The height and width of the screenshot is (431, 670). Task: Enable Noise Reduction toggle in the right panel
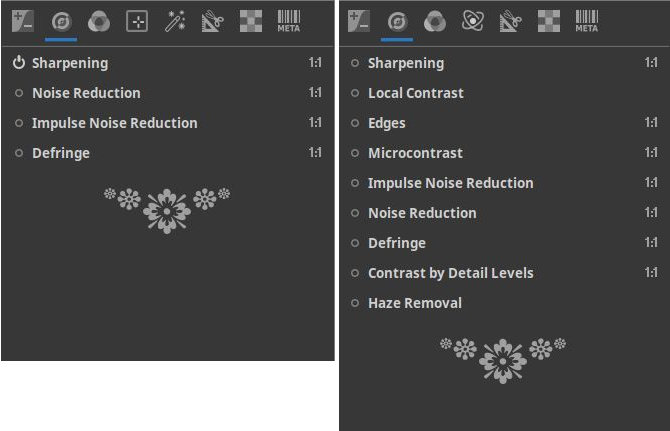355,213
